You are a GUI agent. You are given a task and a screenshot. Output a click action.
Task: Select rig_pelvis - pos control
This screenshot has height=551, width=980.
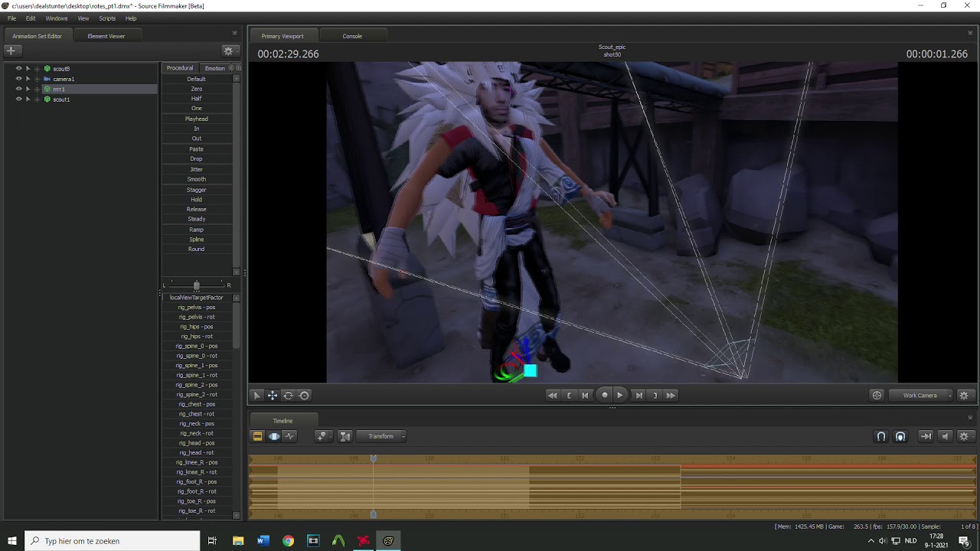click(197, 308)
